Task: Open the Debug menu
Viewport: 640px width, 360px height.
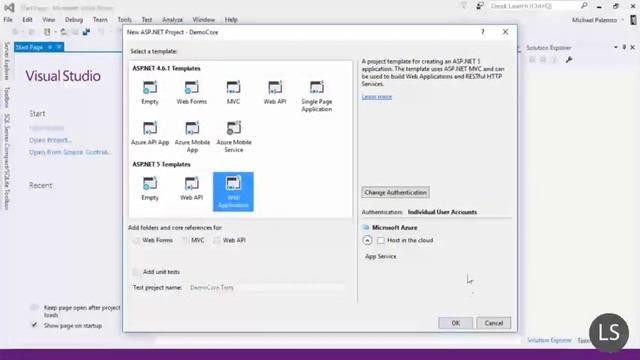Action: point(74,20)
